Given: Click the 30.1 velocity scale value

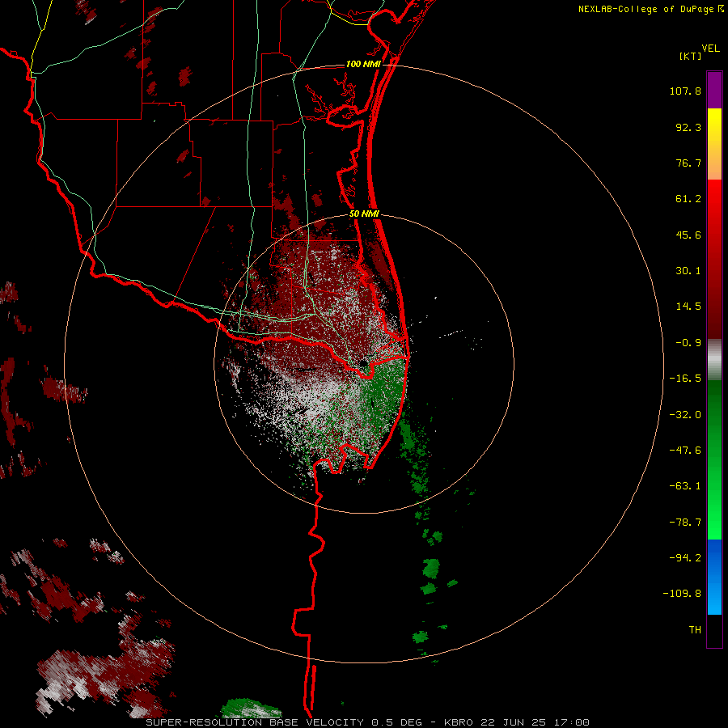Looking at the screenshot, I should click(688, 271).
